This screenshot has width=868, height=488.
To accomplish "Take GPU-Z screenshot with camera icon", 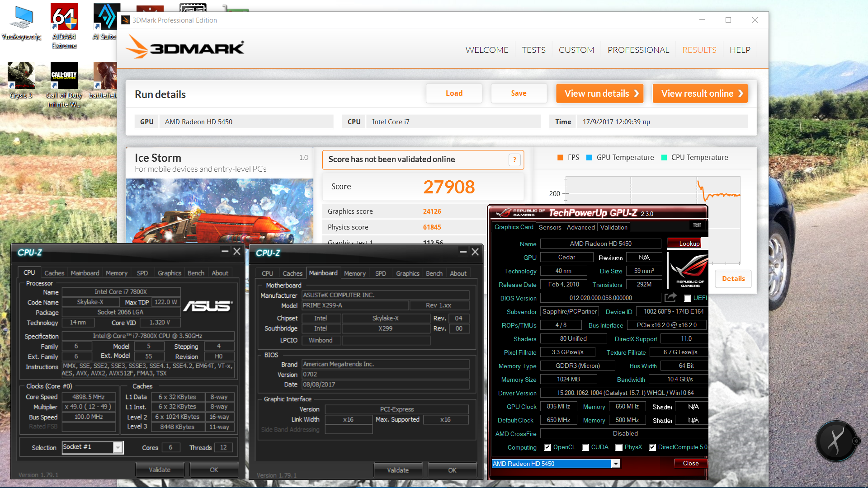I will pyautogui.click(x=697, y=225).
